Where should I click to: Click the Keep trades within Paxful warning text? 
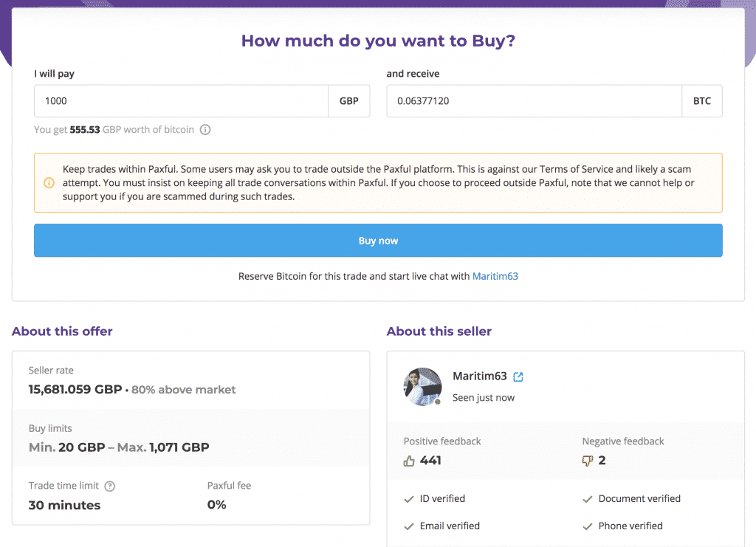(379, 182)
